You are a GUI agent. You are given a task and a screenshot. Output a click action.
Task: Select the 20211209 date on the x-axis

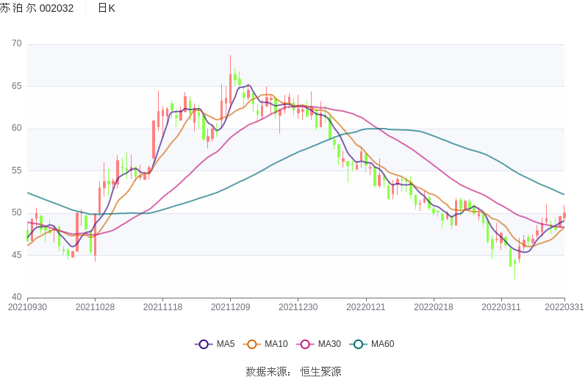click(x=230, y=307)
